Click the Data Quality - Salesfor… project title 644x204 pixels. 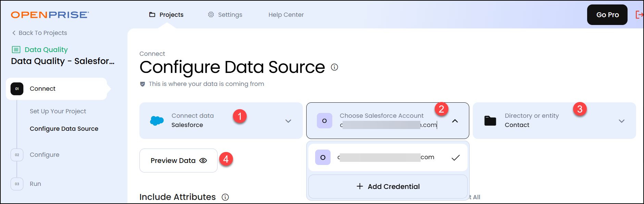point(63,61)
